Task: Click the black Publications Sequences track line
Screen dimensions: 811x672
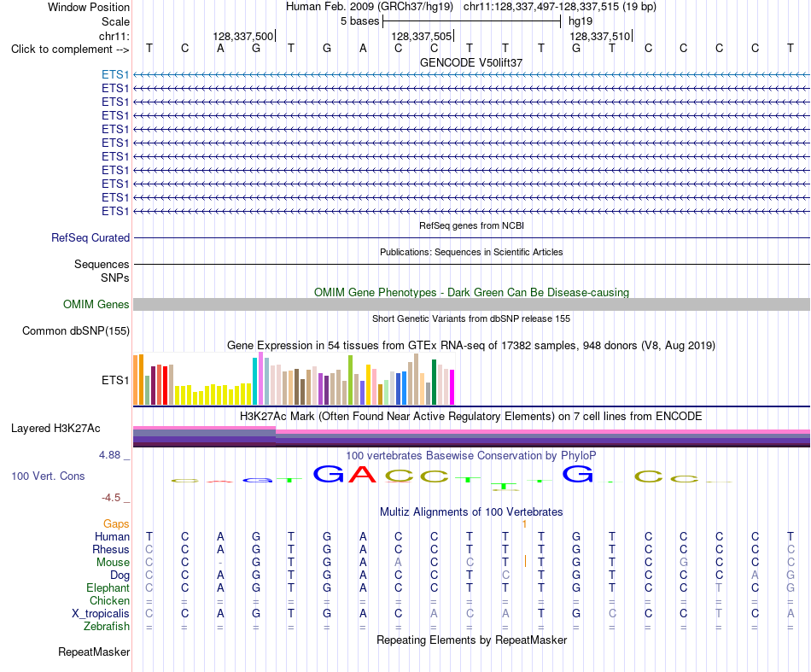Action: coord(471,265)
